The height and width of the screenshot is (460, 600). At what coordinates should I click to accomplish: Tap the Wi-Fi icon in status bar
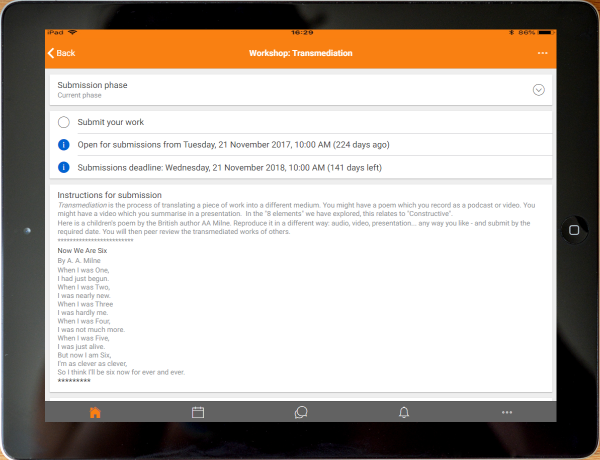[x=73, y=34]
